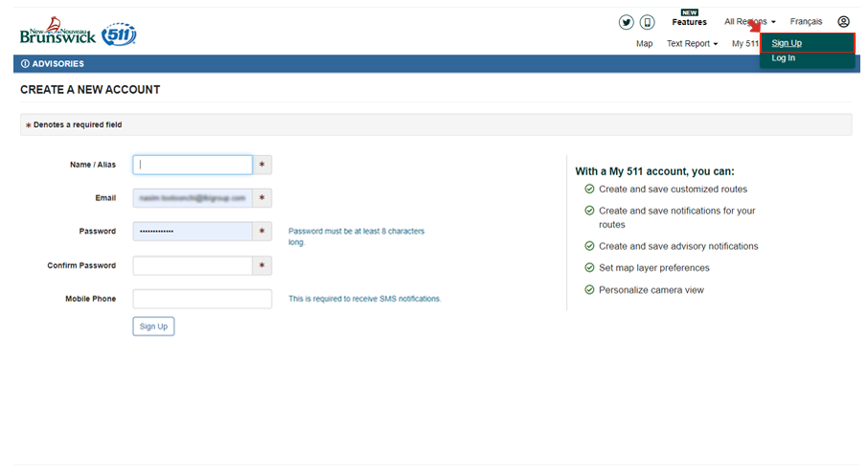Choose Log In from the account menu
This screenshot has height=473, width=868.
point(784,58)
